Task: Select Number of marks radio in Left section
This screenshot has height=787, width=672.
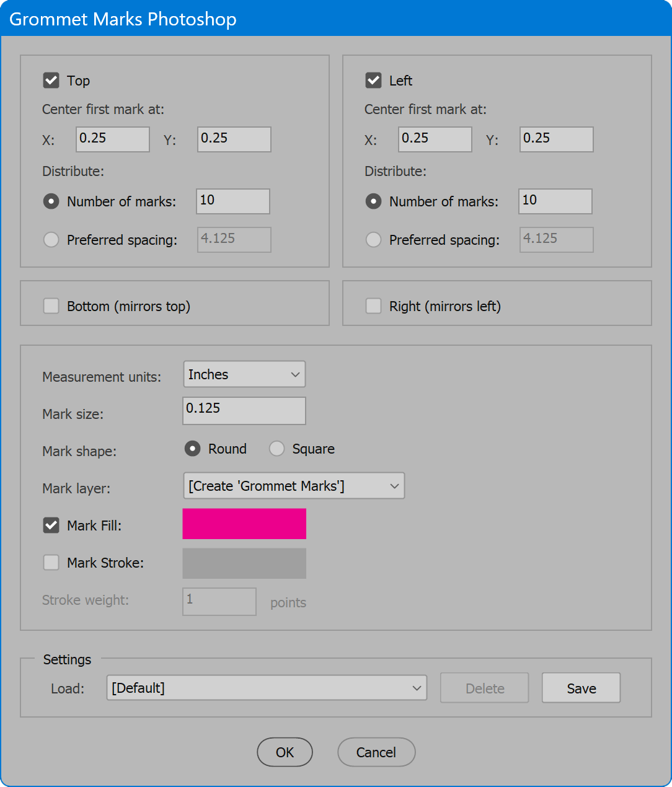Action: (373, 201)
